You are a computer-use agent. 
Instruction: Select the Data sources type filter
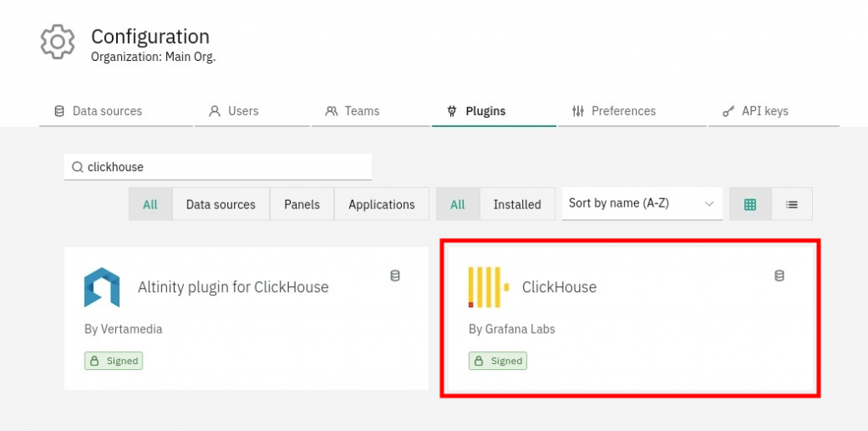coord(220,204)
